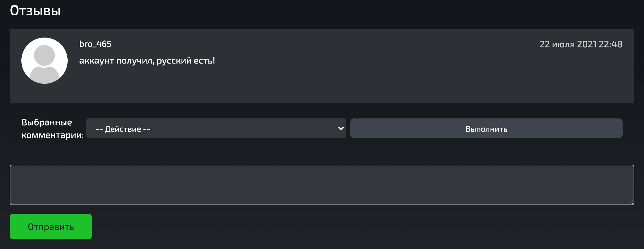Grab the textarea resize handle corner
Screen dimensions: 644x249
(631, 202)
